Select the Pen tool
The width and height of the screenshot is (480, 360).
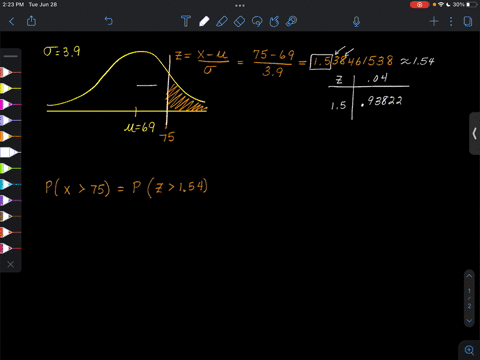204,21
